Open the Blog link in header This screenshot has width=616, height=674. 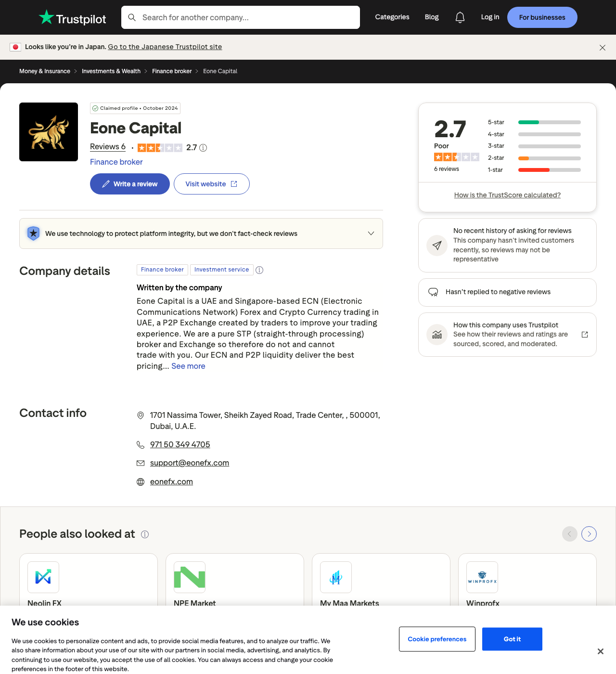click(x=432, y=17)
